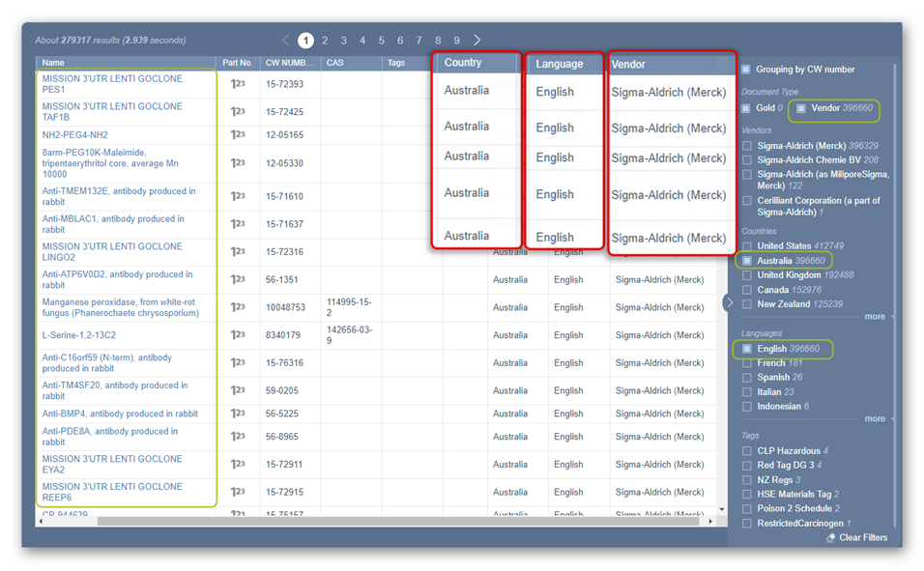Viewport: 924px width, 571px height.
Task: Click part number icon for L-Serine-1,2-13C2 row
Action: tap(237, 335)
